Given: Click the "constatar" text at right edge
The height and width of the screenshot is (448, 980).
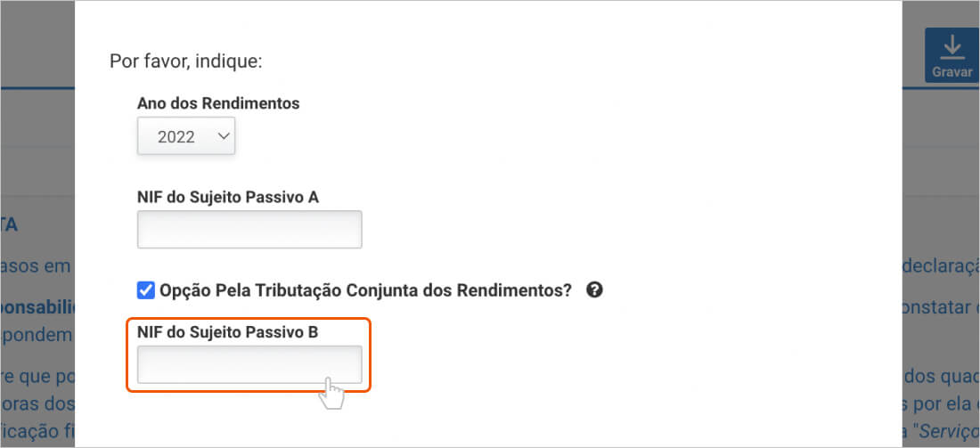Looking at the screenshot, I should click(944, 307).
